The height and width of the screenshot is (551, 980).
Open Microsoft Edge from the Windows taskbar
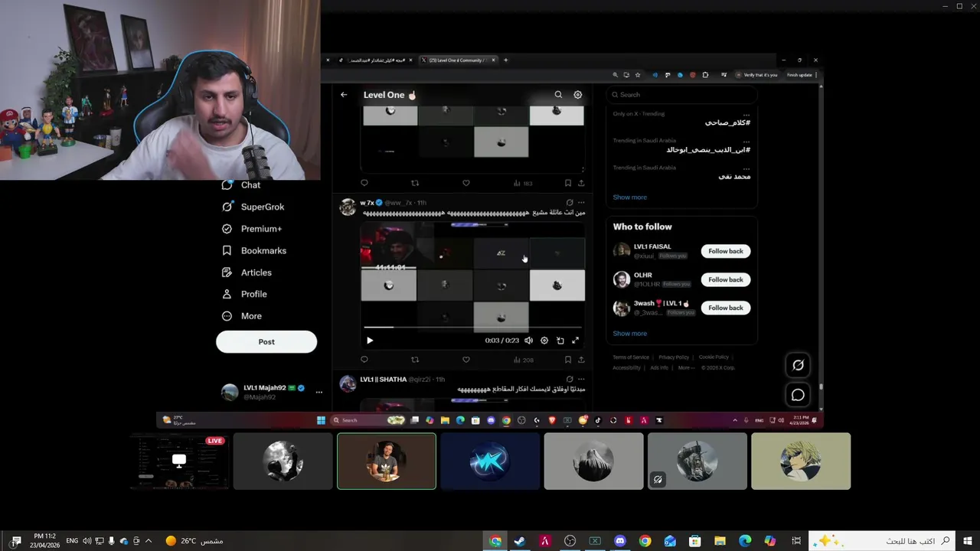click(745, 541)
